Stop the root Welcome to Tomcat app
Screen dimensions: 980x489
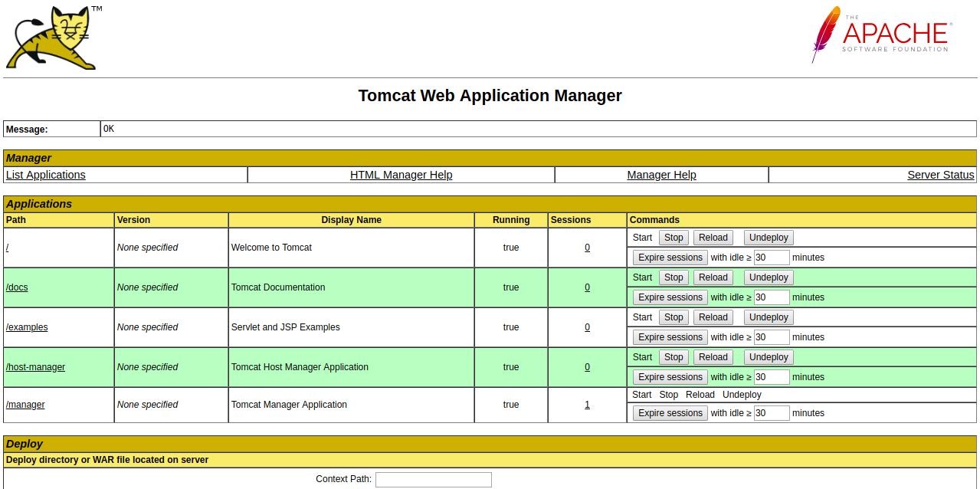[x=674, y=238]
